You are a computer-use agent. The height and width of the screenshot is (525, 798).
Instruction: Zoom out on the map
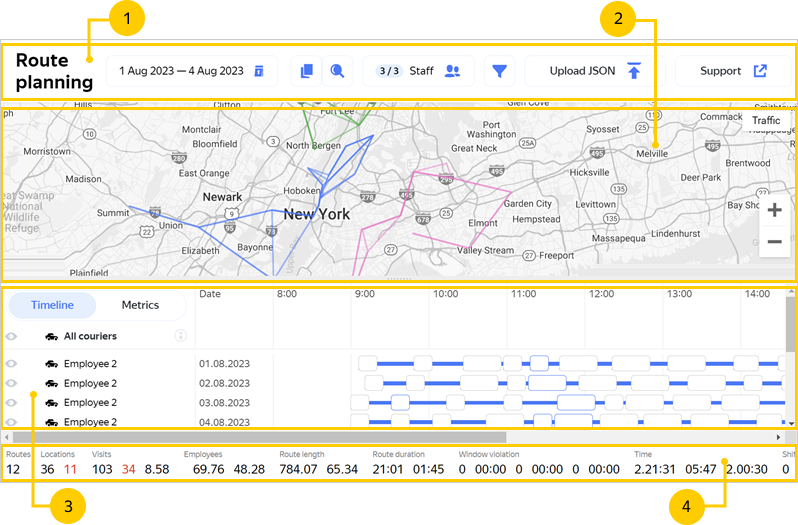click(774, 242)
